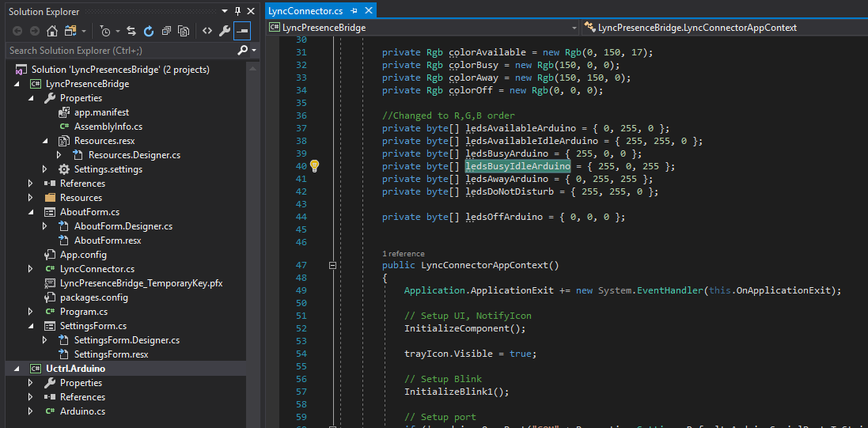
Task: Expand the Settings.settings node
Action: 45,169
